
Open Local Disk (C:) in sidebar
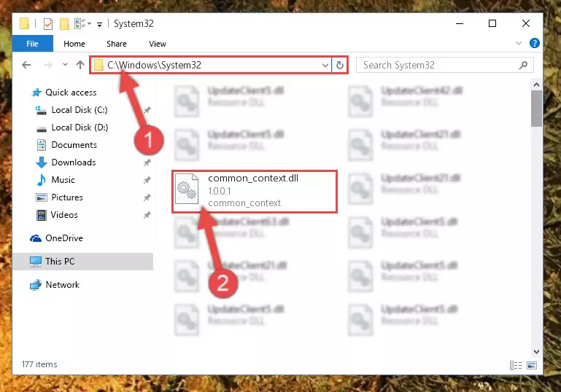80,110
